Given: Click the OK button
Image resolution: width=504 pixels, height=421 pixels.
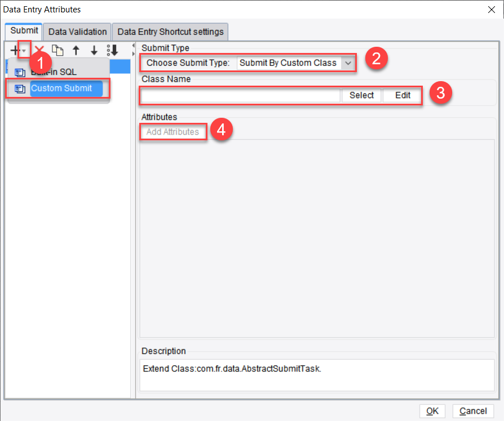Looking at the screenshot, I should coord(432,411).
